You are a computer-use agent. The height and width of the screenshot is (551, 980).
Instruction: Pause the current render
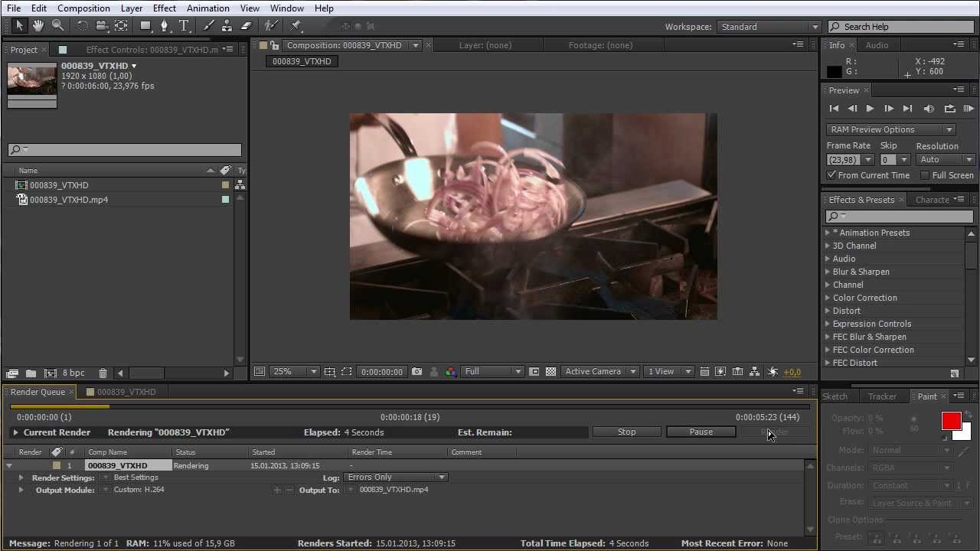pos(701,432)
